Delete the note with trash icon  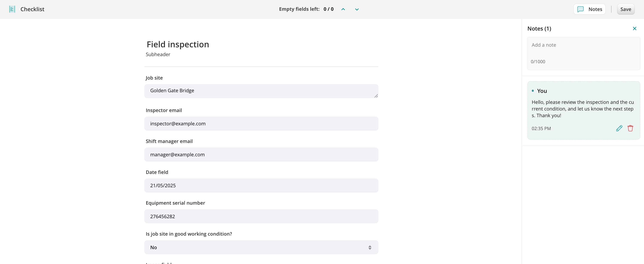click(630, 128)
